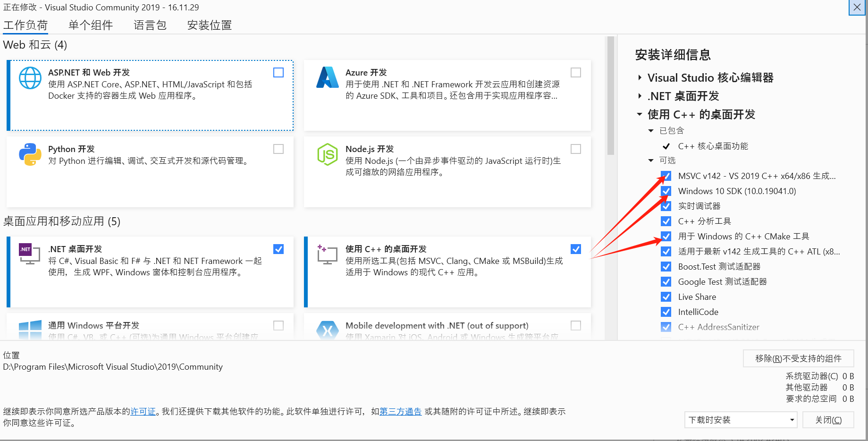Open the 许可证 link
The height and width of the screenshot is (441, 868).
pos(143,411)
